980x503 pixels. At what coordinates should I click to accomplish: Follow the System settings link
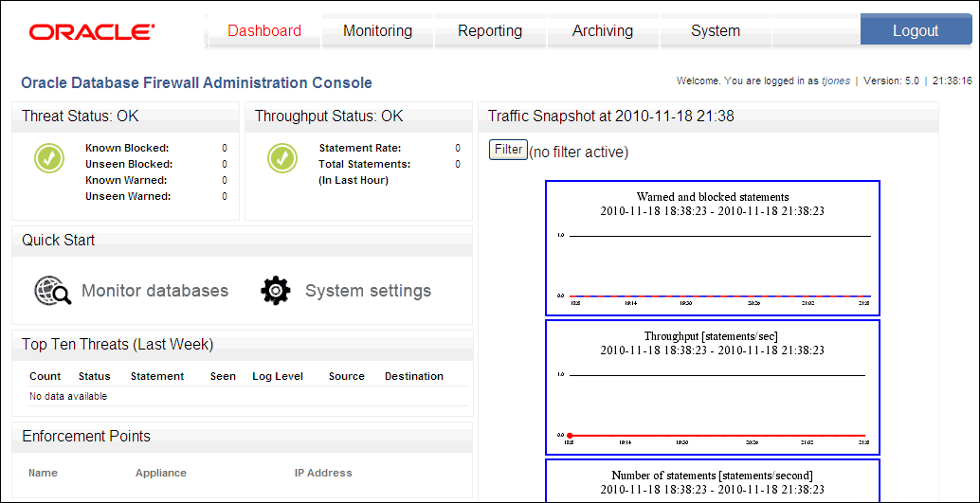tap(368, 291)
